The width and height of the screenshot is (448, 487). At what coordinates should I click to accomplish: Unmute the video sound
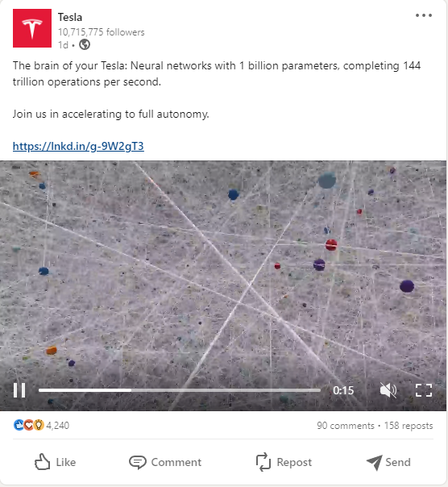388,390
